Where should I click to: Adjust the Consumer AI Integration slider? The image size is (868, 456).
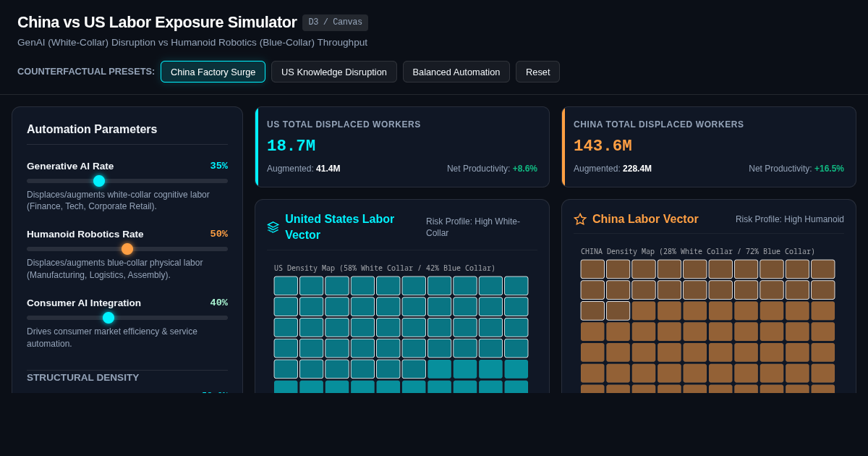[127, 318]
